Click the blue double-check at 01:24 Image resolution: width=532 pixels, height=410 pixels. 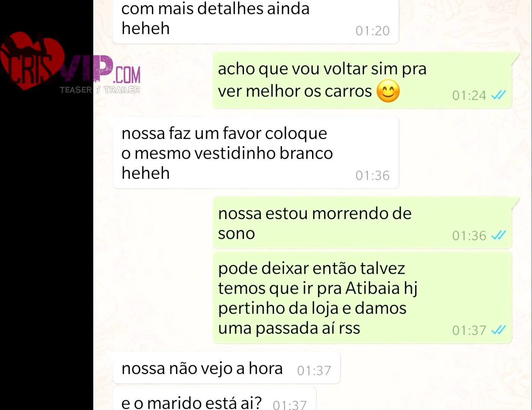coord(498,95)
